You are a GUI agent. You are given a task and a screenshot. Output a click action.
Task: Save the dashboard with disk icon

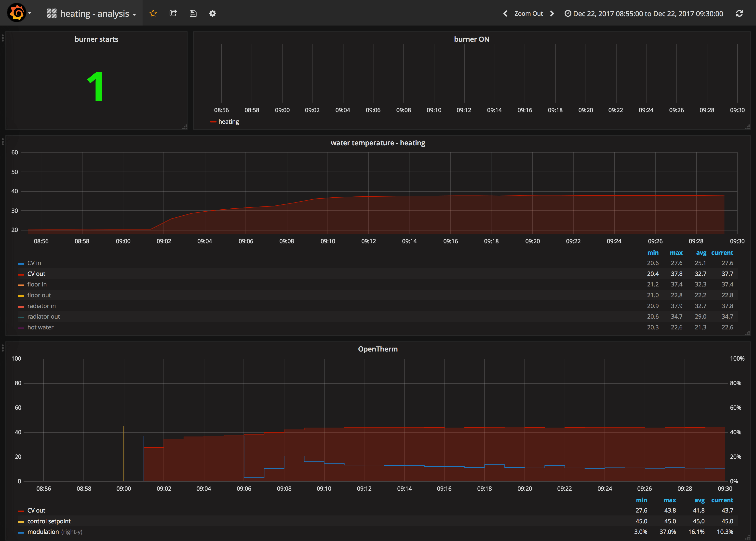point(193,13)
